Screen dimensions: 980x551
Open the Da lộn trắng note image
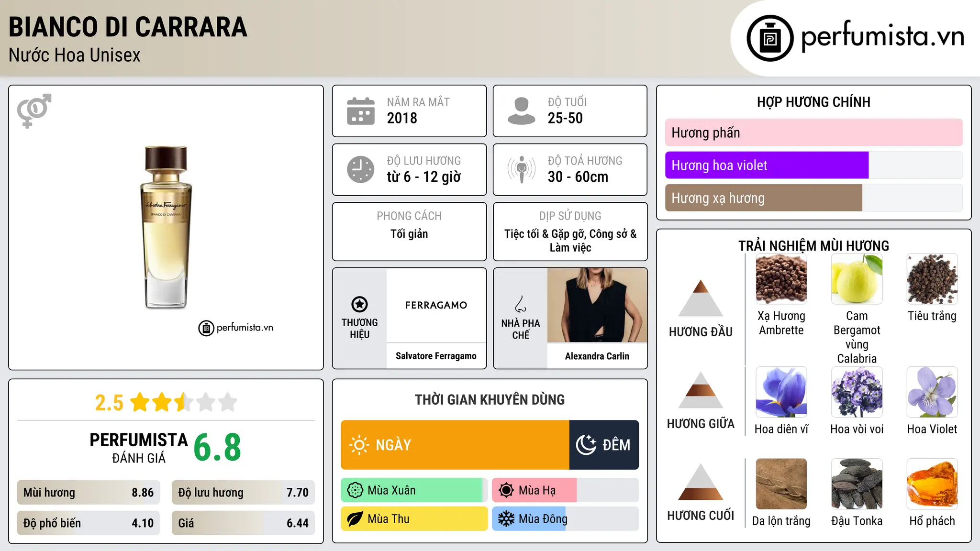[x=781, y=484]
